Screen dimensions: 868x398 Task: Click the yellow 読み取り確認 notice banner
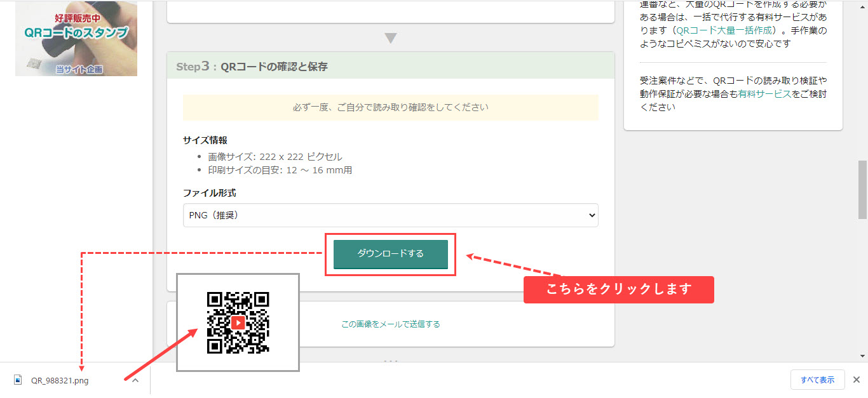coord(390,107)
